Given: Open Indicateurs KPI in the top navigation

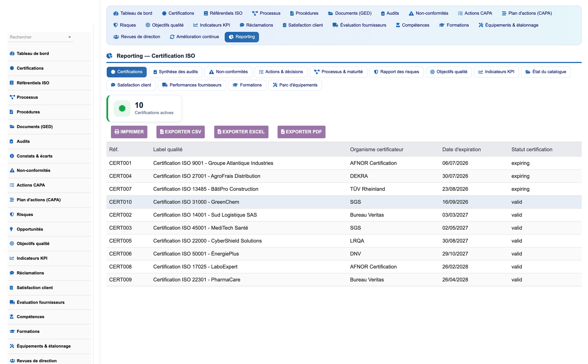Looking at the screenshot, I should 212,25.
